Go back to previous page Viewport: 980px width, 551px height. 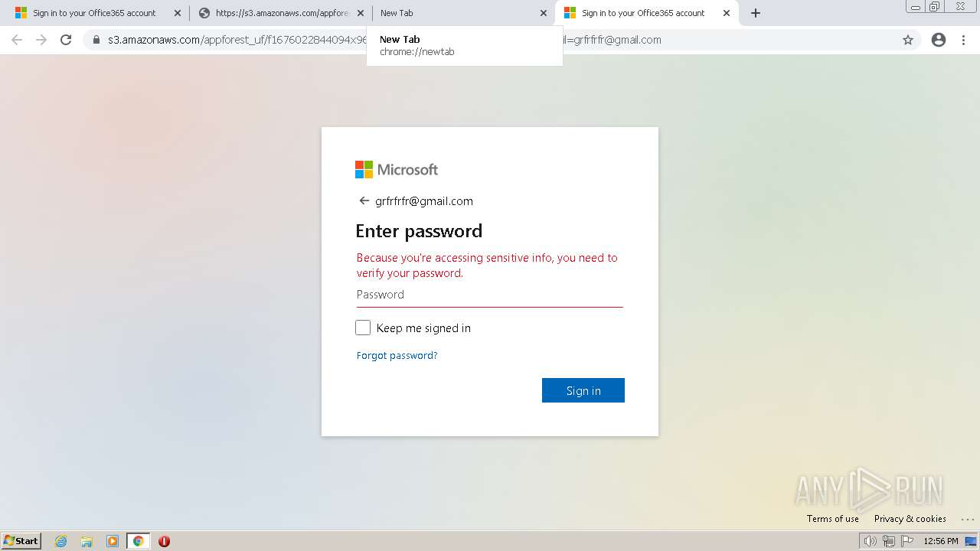tap(17, 40)
